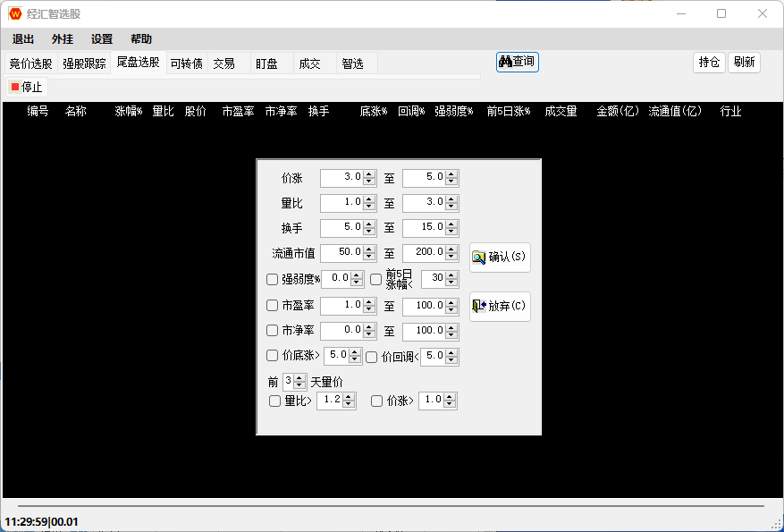Tick the 市盈率 filter checkbox
Viewport: 784px width, 532px height.
tap(273, 306)
